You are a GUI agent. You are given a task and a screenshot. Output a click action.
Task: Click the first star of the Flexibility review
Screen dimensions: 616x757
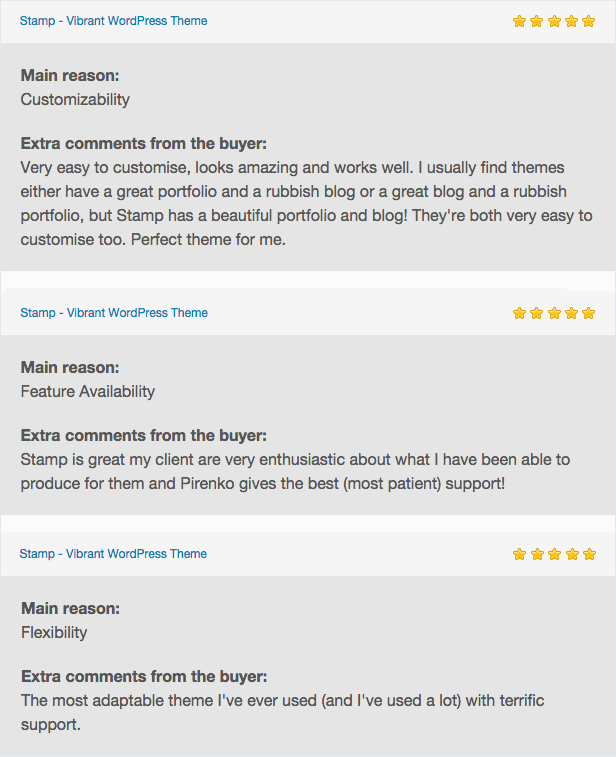[x=519, y=554]
